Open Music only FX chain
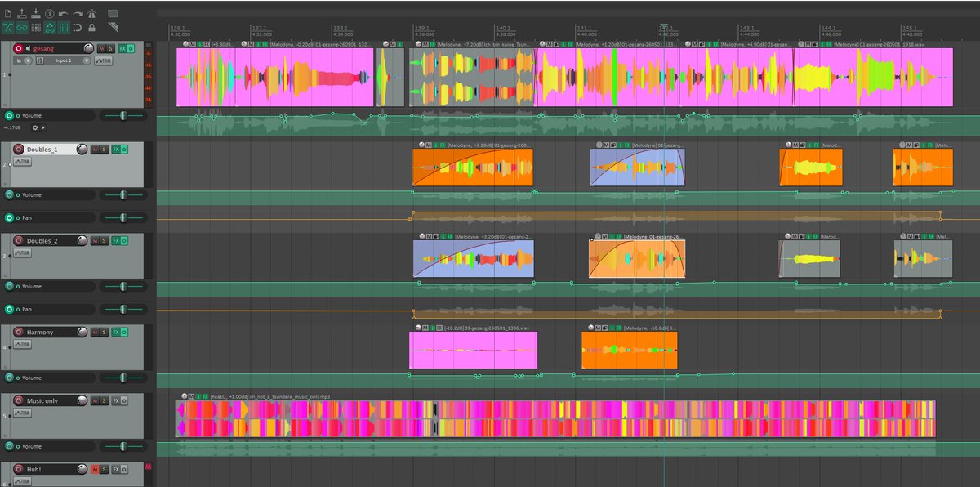This screenshot has width=980, height=487. 116,401
